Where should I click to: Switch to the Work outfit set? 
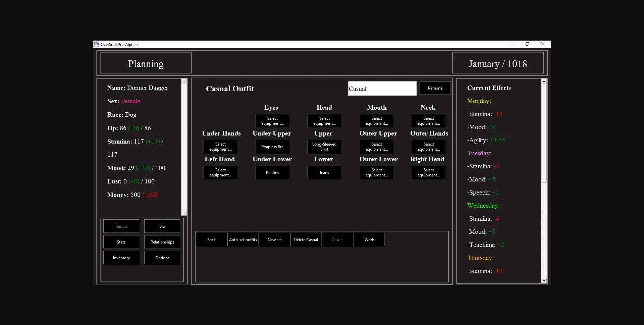pos(369,239)
